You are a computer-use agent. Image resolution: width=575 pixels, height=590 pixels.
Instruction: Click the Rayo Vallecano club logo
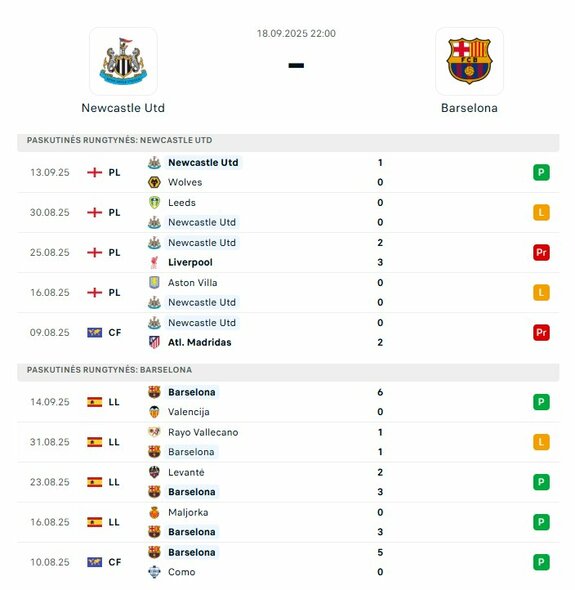(154, 432)
